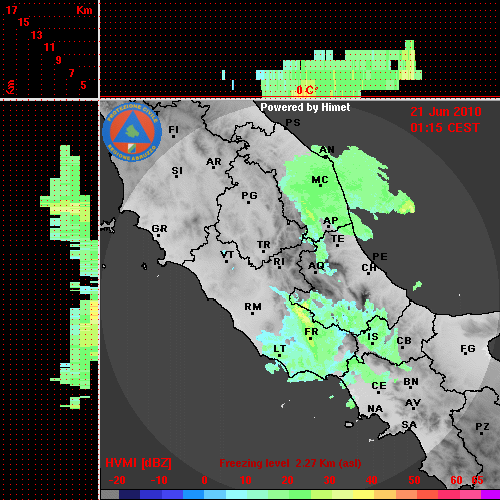Click the 17 km height label
Image resolution: width=500 pixels, height=500 pixels.
click(x=11, y=10)
